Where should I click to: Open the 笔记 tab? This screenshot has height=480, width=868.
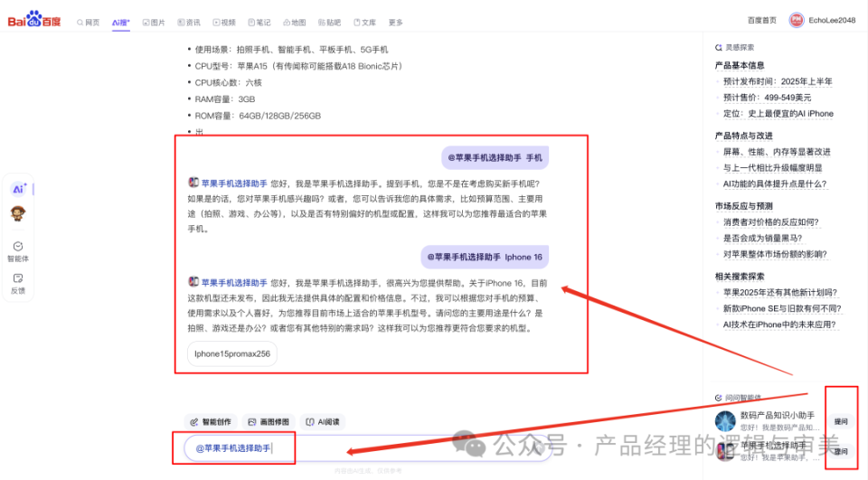(x=259, y=23)
